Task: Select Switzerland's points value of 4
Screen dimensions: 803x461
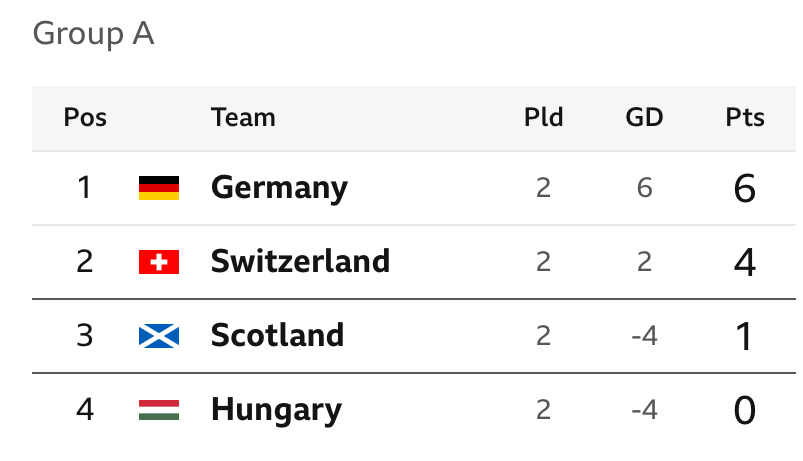Action: [x=745, y=262]
